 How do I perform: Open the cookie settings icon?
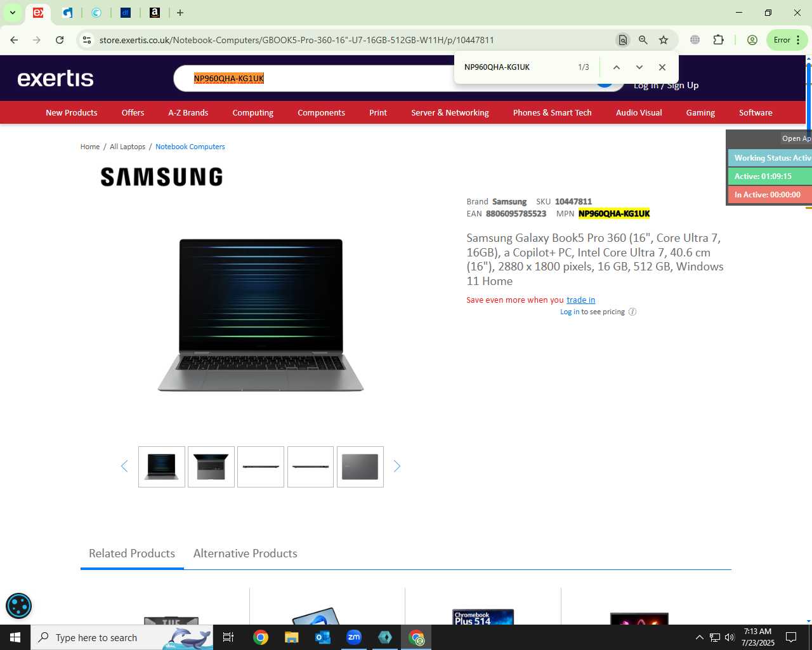pos(18,606)
